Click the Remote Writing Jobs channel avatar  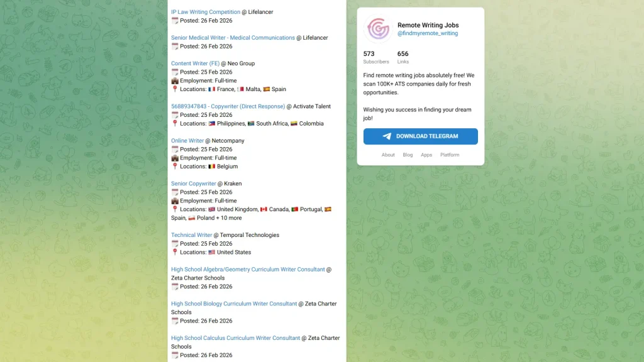[x=378, y=29]
